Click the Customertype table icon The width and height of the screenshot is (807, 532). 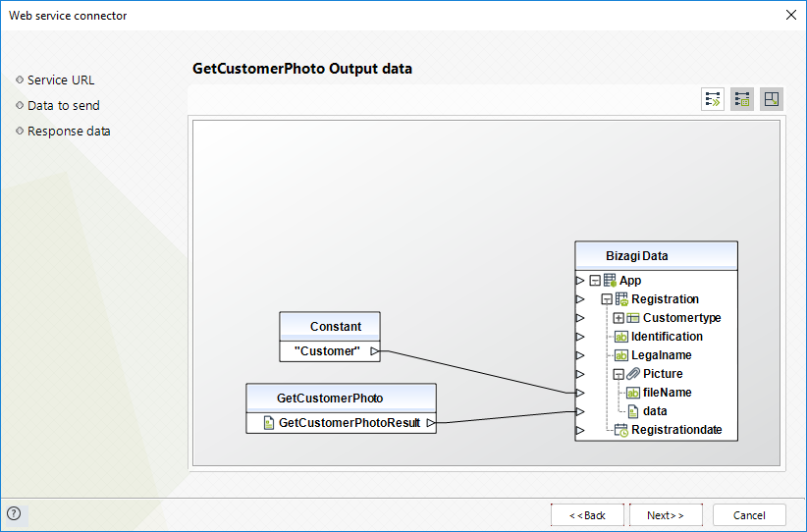633,318
